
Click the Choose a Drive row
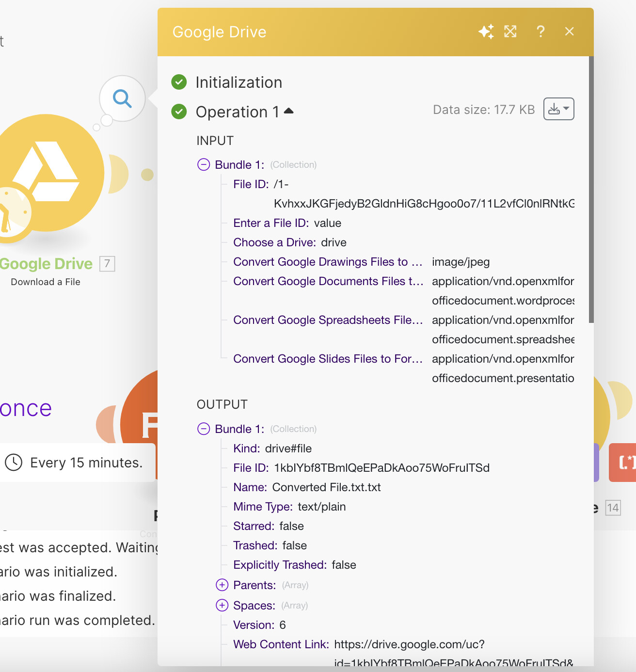point(290,242)
